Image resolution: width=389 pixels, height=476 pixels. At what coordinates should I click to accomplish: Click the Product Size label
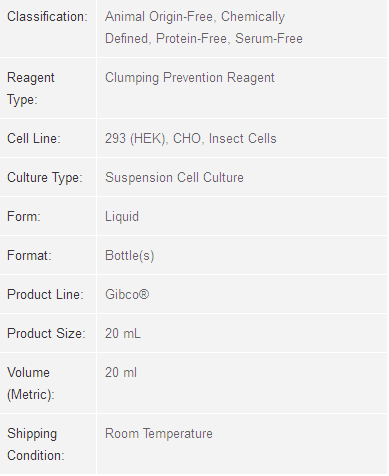pyautogui.click(x=46, y=333)
